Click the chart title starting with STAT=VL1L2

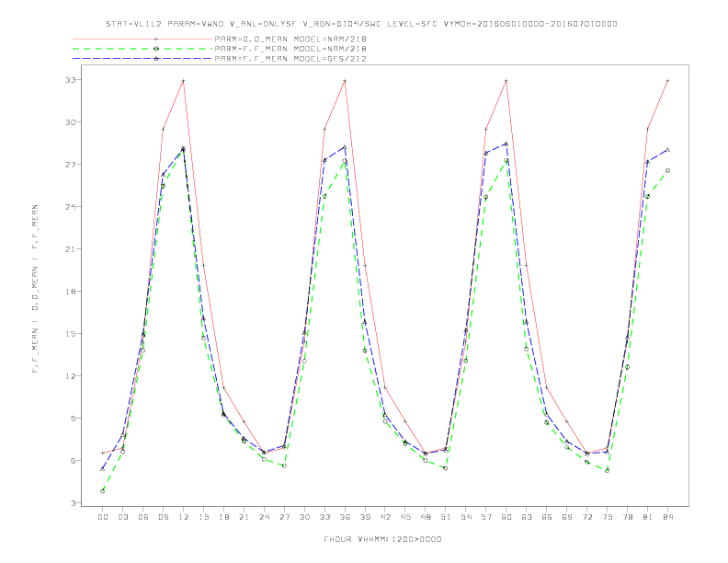361,24
